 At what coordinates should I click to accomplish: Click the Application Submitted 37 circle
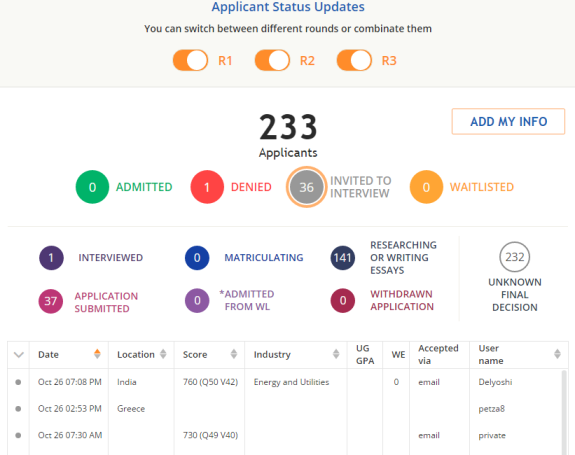click(51, 301)
